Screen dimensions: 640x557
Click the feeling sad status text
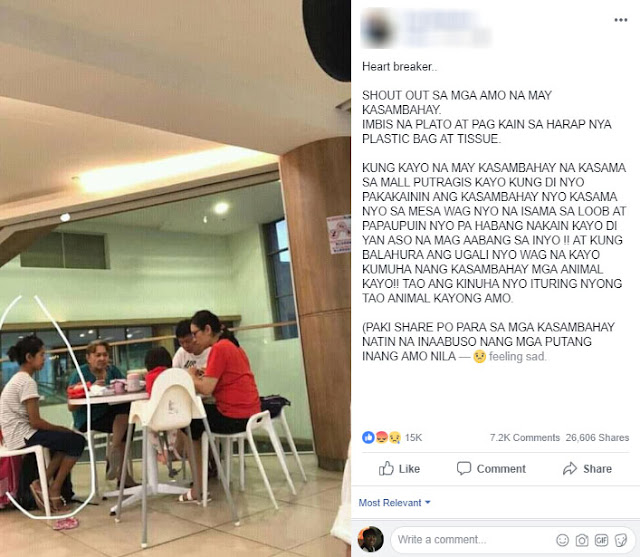click(517, 356)
